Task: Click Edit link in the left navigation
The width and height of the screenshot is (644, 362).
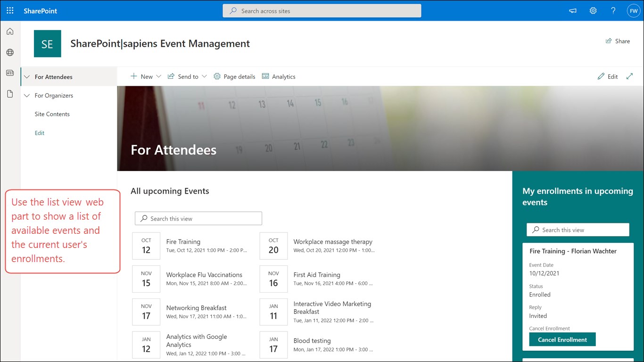Action: (40, 133)
